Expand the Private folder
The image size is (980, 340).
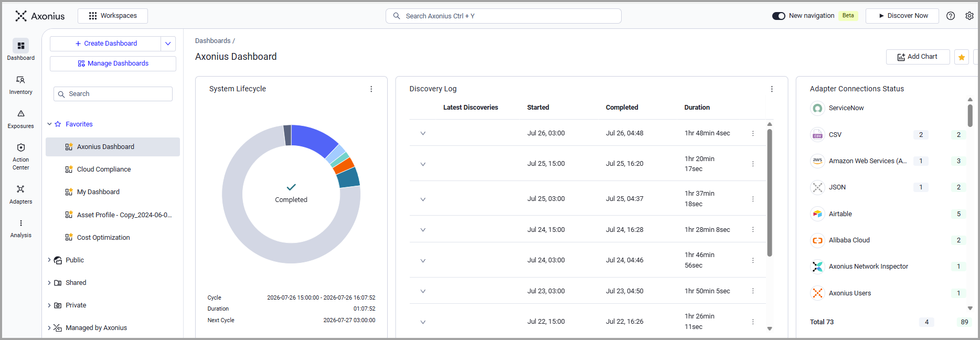49,305
